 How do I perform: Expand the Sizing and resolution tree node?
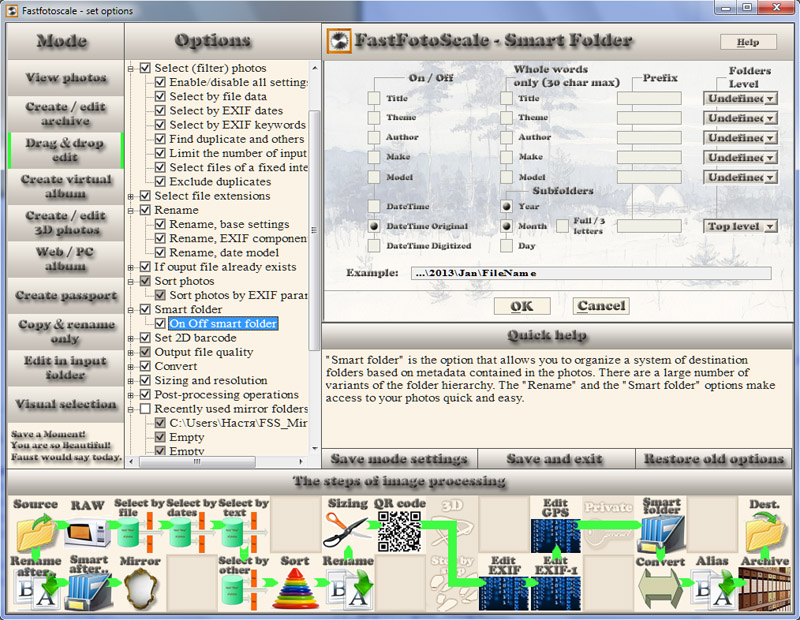[131, 381]
